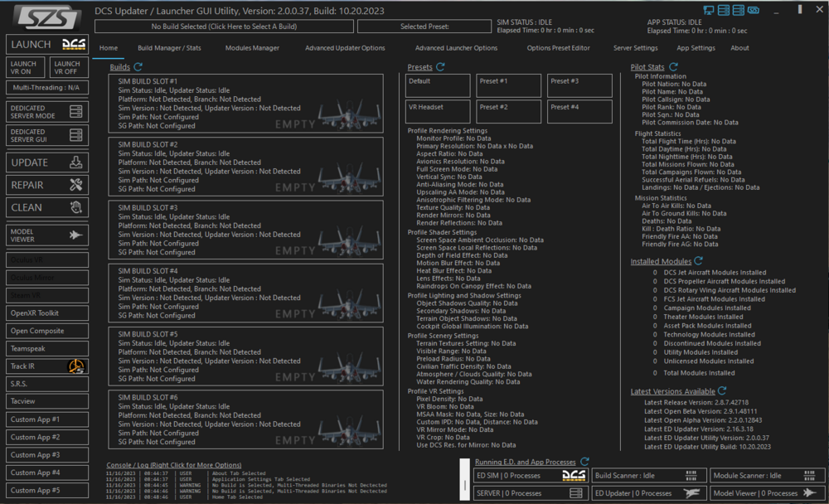This screenshot has height=504, width=829.
Task: Click Module Scanner status indicator
Action: pyautogui.click(x=767, y=476)
